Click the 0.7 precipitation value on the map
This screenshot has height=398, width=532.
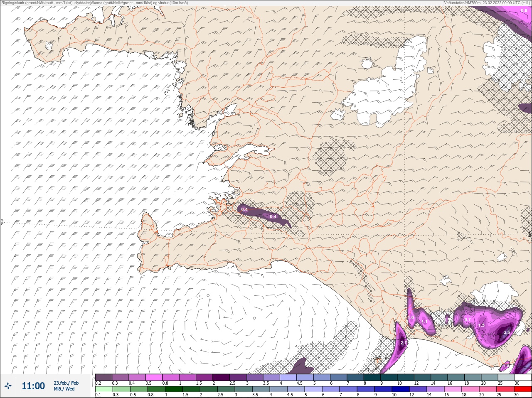point(468,319)
